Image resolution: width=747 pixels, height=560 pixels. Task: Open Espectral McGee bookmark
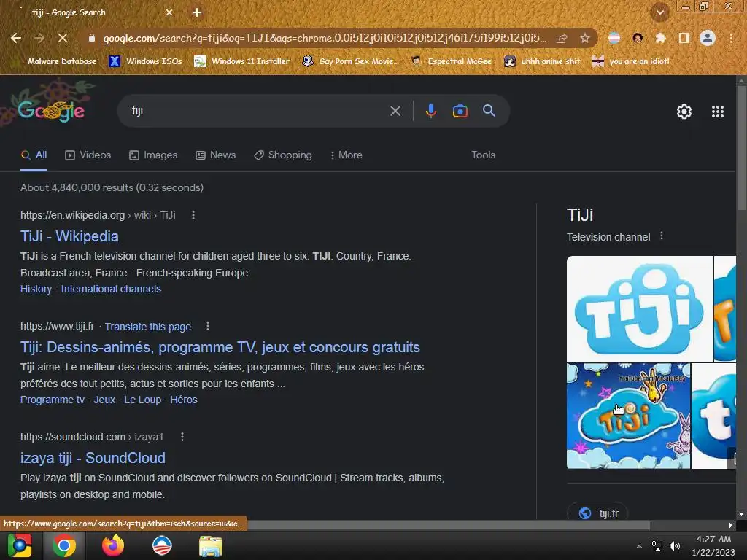click(451, 61)
